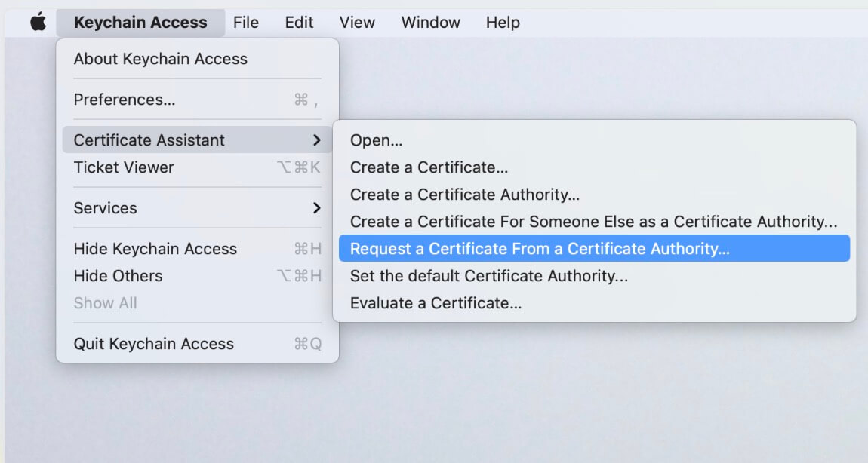Choose Create a Certificate…
The image size is (868, 463).
click(x=429, y=167)
